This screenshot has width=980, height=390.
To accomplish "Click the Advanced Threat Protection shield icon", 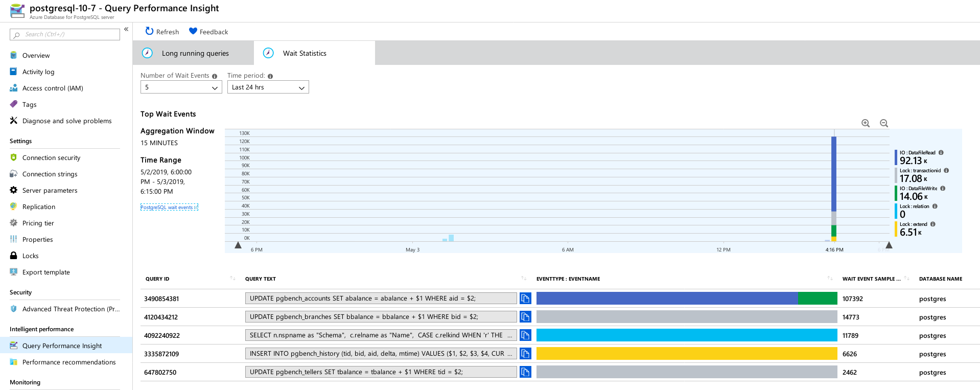I will pyautogui.click(x=14, y=309).
